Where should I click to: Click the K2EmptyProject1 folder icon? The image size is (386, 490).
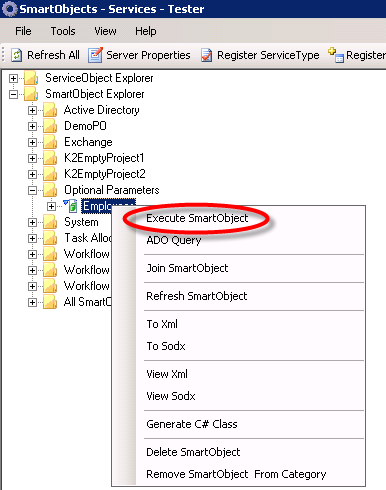coord(50,158)
